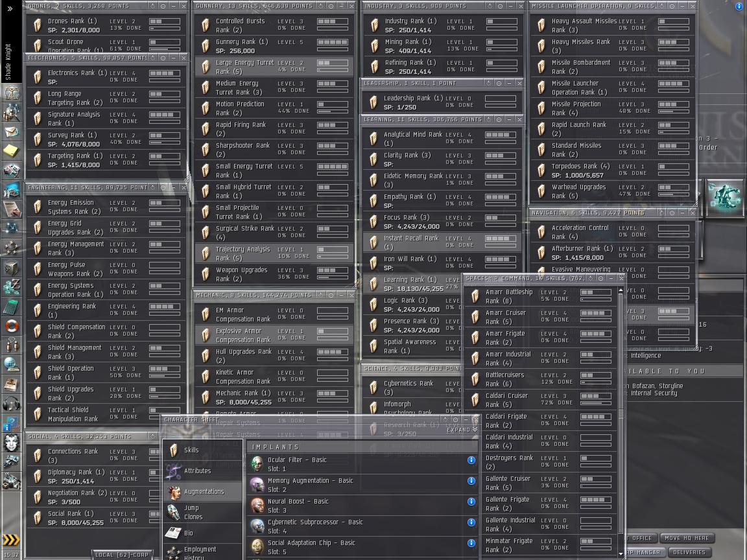747x560 pixels.
Task: Click the Move HQ Here button
Action: [x=687, y=538]
